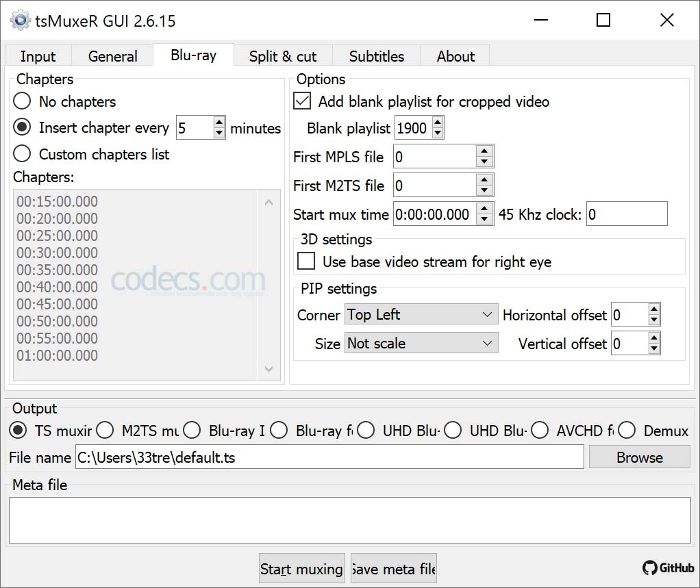The height and width of the screenshot is (588, 700).
Task: Increase Blank playlist number
Action: [x=438, y=123]
